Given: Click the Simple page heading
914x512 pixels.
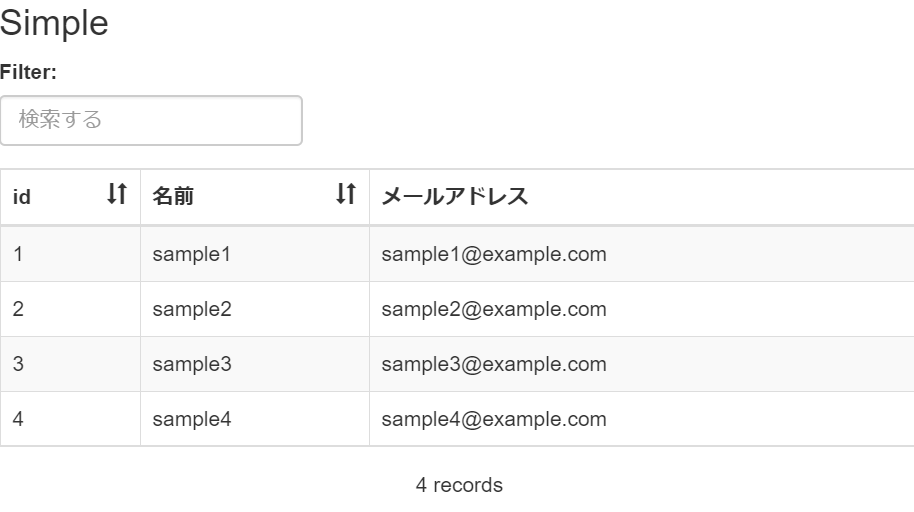Looking at the screenshot, I should tap(54, 23).
